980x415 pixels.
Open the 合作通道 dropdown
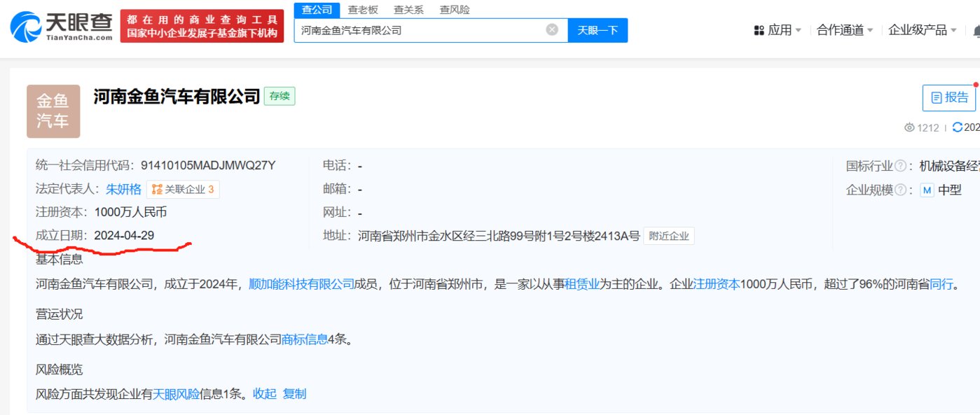click(845, 30)
